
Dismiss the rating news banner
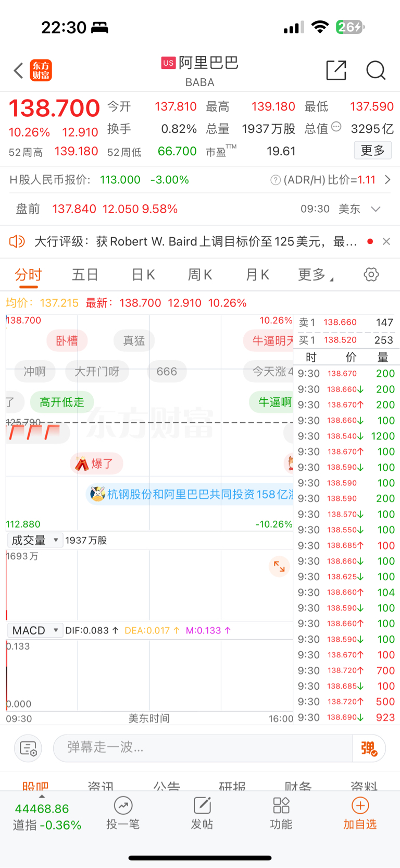[386, 241]
